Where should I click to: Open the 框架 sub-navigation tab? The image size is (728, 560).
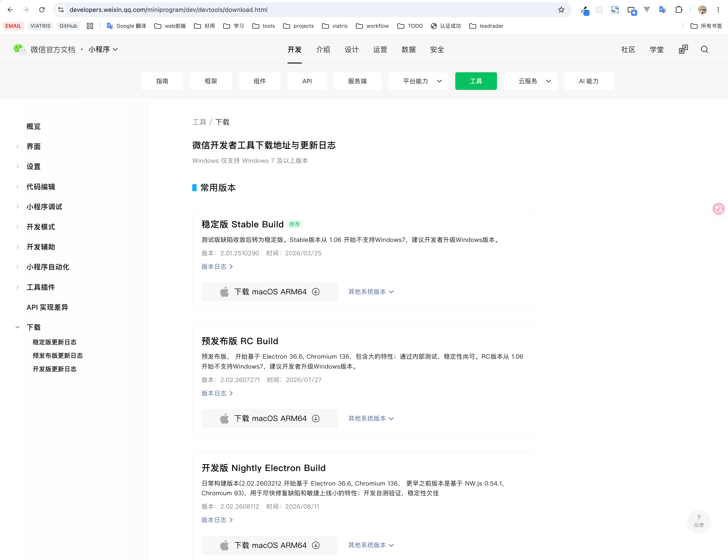click(211, 81)
